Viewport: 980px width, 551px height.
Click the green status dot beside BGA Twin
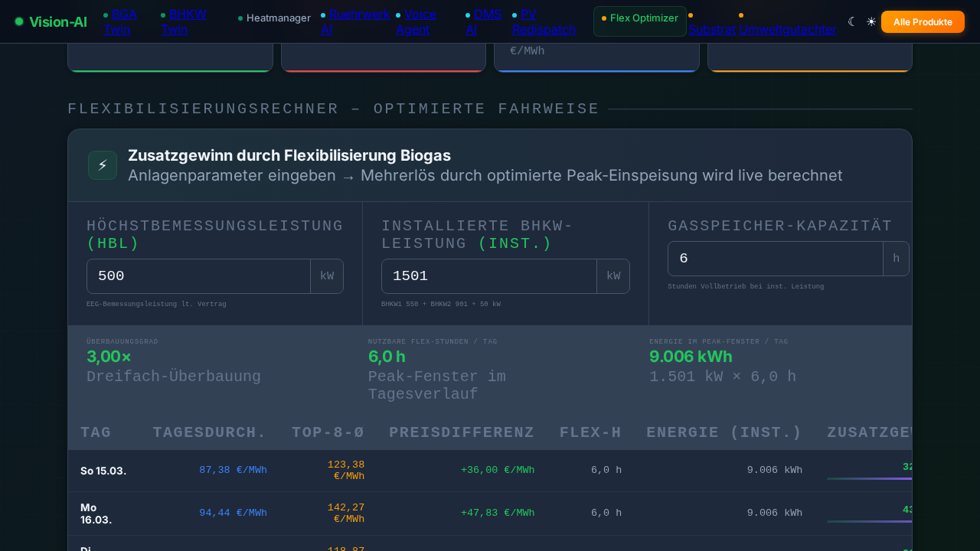click(105, 14)
